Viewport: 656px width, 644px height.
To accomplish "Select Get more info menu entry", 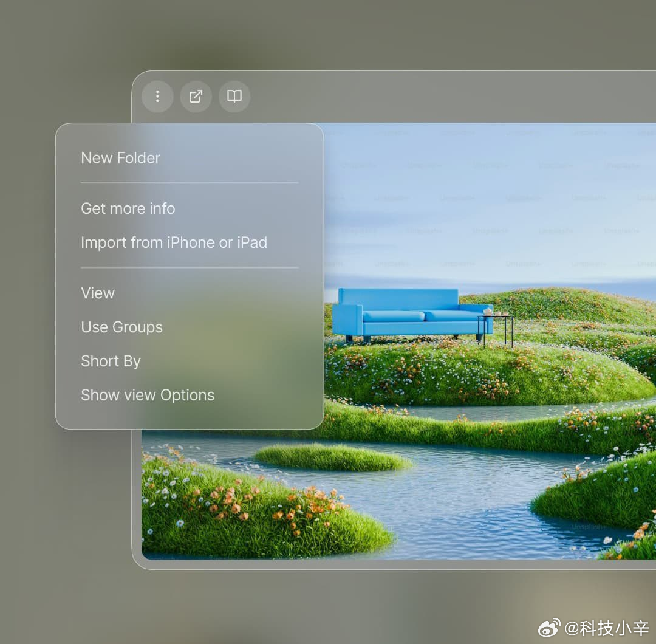I will coord(128,208).
